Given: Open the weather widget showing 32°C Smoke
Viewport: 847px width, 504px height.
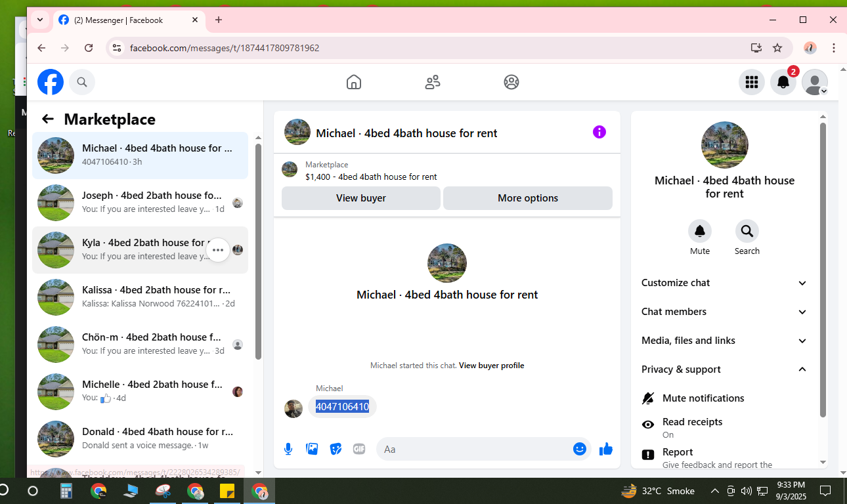Looking at the screenshot, I should tap(657, 491).
